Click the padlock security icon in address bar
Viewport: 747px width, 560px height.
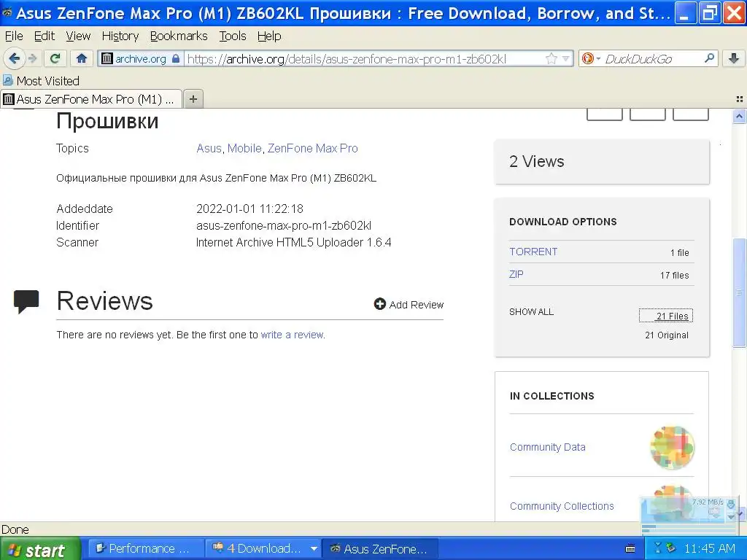tap(176, 58)
